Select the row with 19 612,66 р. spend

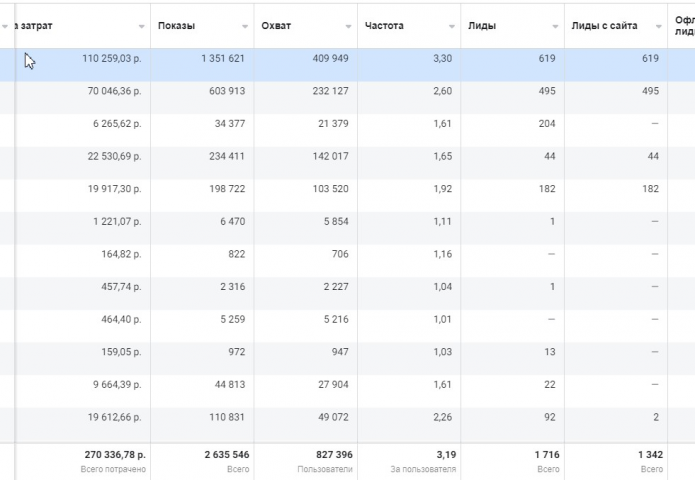(x=348, y=424)
